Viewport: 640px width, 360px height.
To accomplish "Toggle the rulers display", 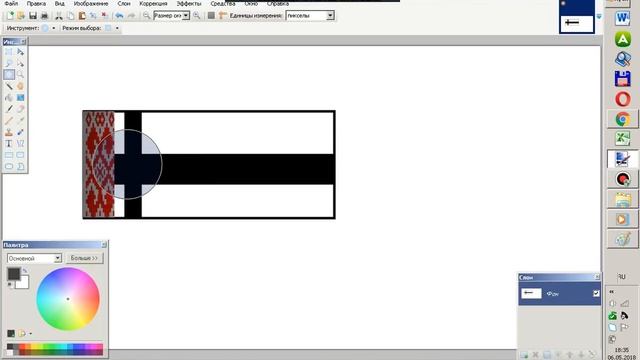I will (x=222, y=16).
